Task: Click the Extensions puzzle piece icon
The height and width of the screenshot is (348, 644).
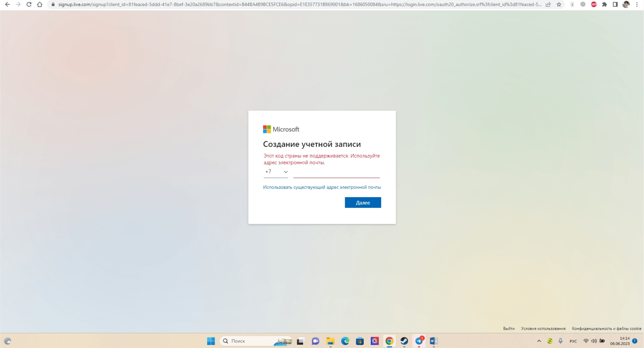Action: click(x=605, y=4)
